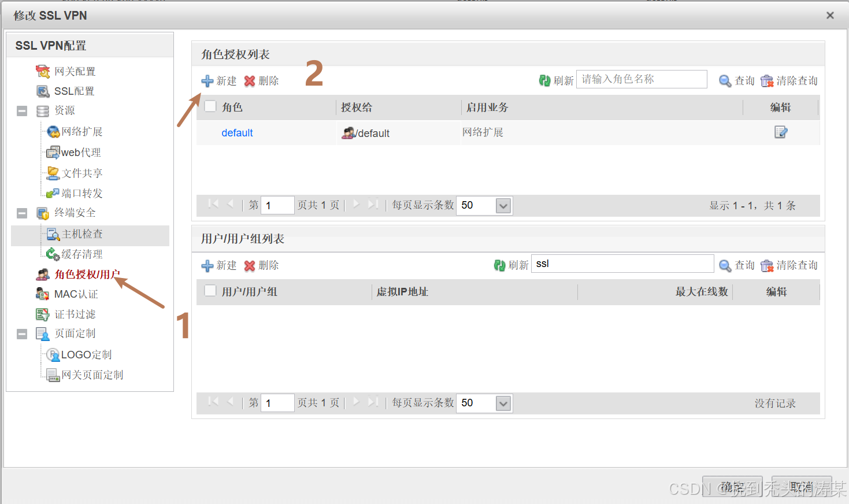
Task: Click the 文件共享 icon
Action: click(53, 173)
